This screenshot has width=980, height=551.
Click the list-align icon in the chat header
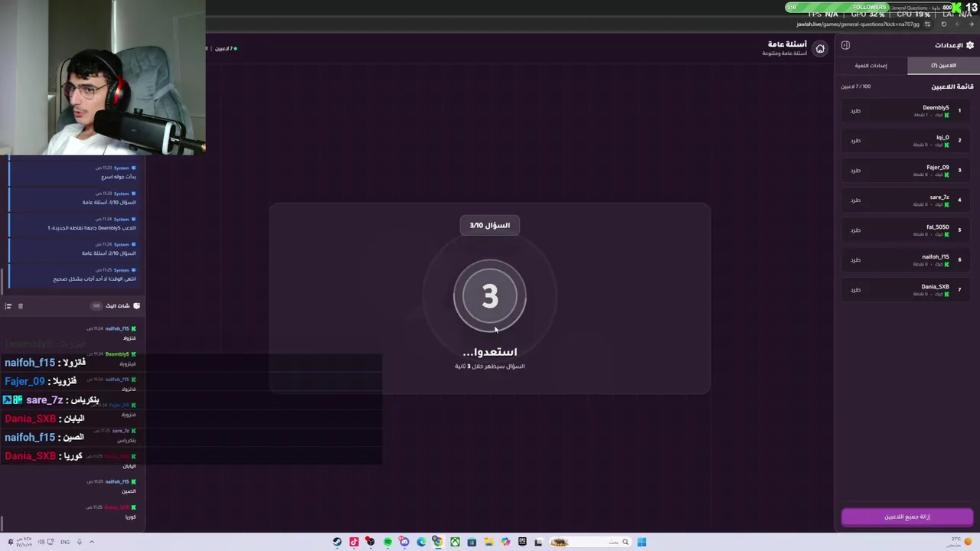coord(8,306)
